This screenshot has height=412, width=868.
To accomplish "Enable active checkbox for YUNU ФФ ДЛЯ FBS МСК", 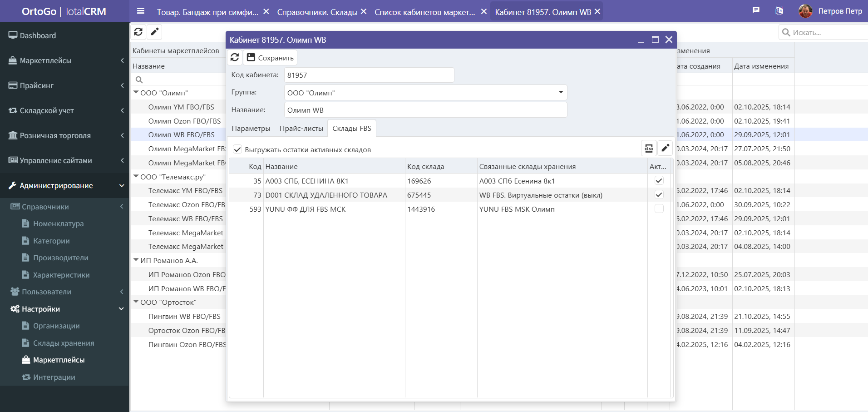I will point(659,209).
